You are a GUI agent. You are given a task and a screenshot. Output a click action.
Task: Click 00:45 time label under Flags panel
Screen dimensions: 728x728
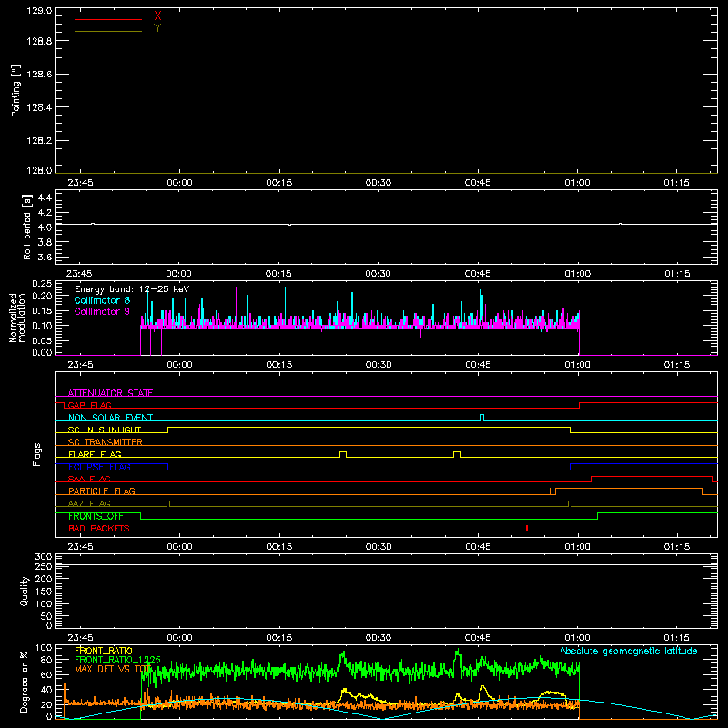(478, 547)
